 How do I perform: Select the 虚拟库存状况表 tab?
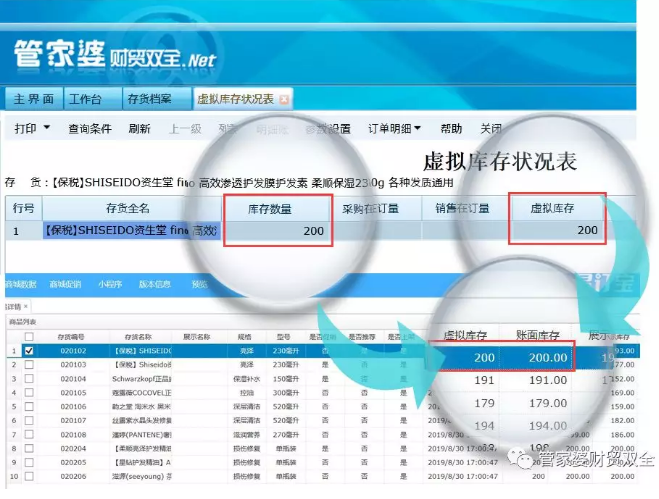pyautogui.click(x=235, y=99)
